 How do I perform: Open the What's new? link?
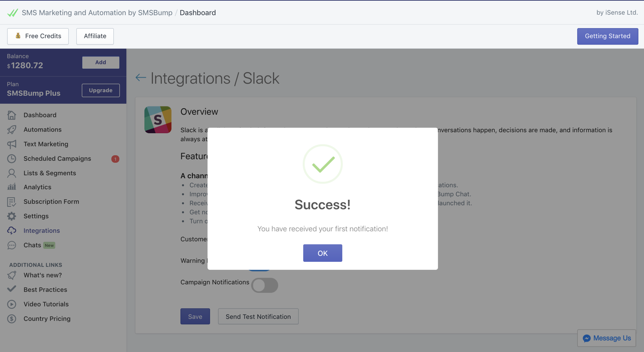(43, 275)
